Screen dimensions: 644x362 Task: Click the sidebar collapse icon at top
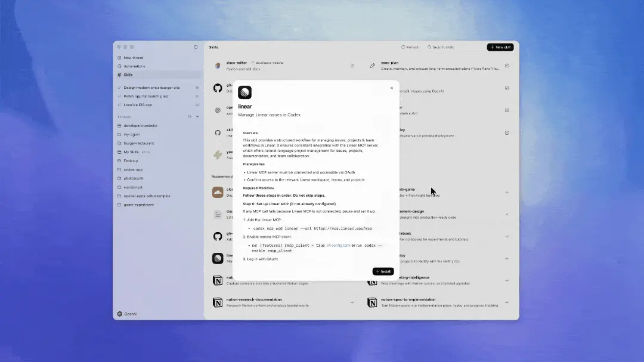(195, 47)
